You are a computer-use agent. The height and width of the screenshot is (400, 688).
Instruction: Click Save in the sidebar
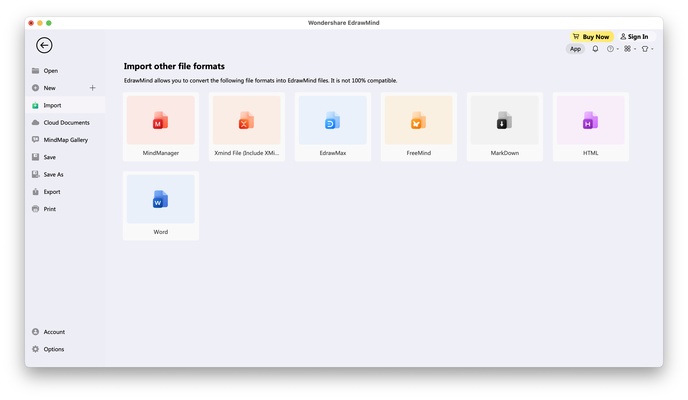coord(65,157)
